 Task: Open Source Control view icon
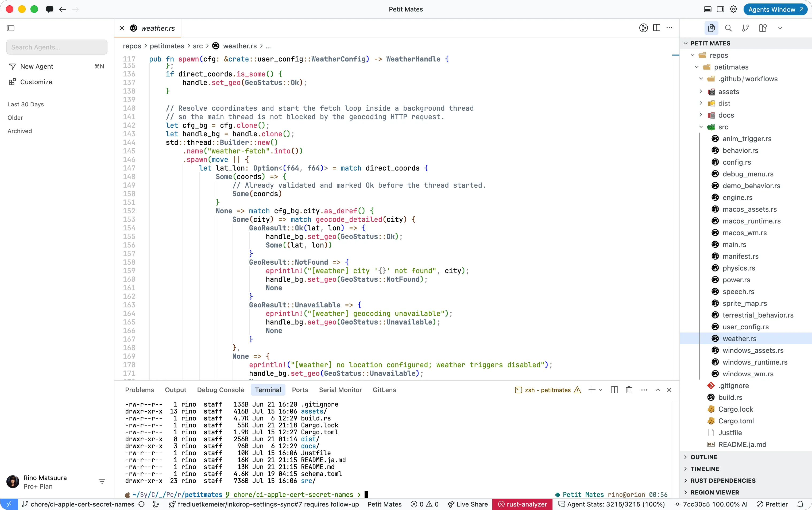[x=745, y=28]
